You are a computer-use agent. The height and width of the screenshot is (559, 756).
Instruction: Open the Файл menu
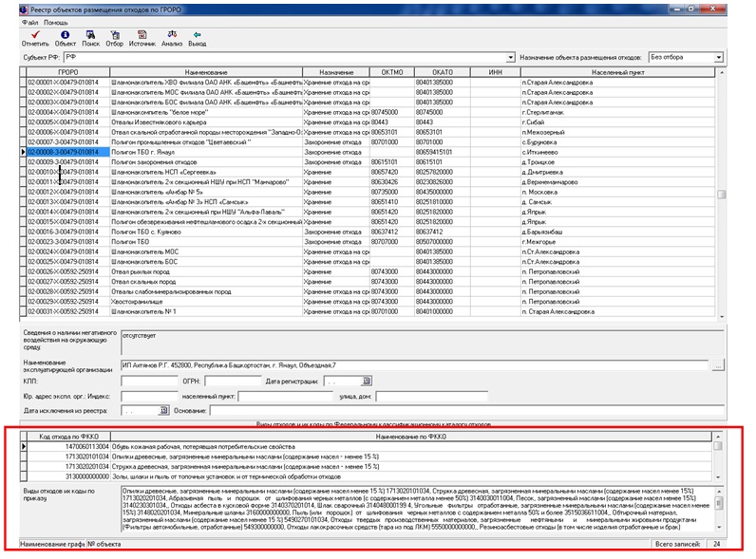[x=29, y=21]
